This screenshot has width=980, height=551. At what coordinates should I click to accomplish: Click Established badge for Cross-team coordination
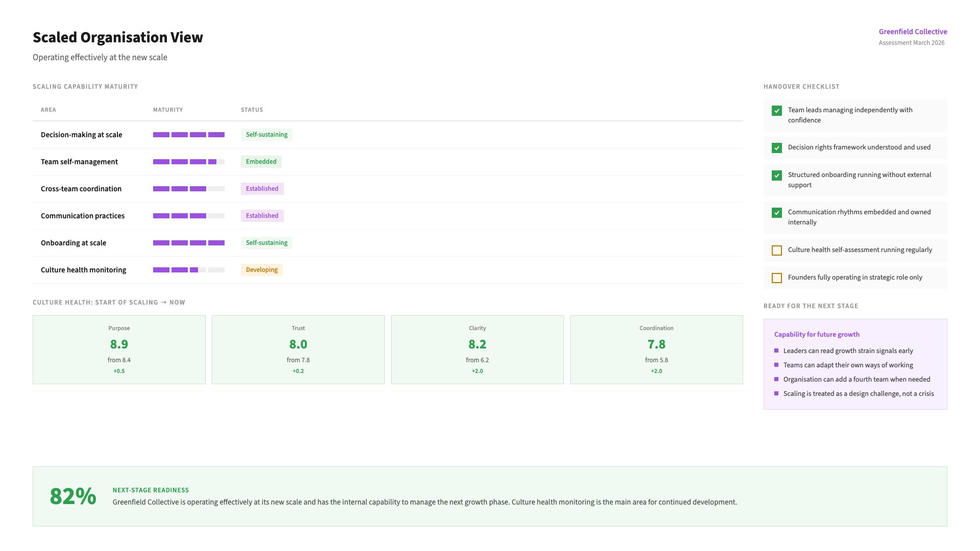click(x=262, y=189)
